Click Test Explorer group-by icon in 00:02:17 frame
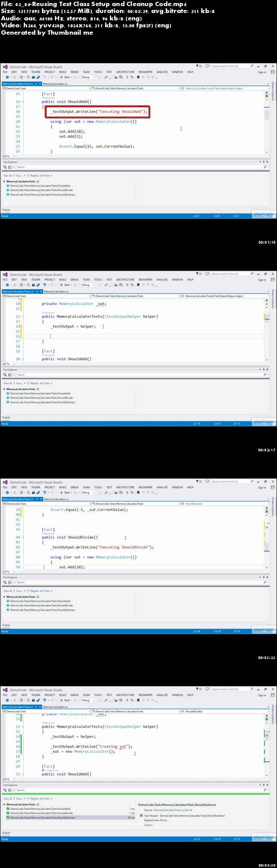277x868 pixels. 10,375
